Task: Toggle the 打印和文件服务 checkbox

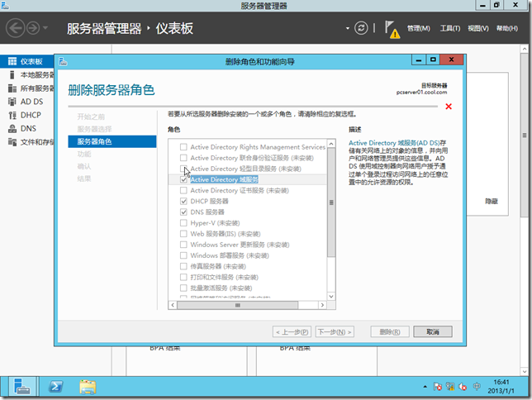Action: (183, 277)
